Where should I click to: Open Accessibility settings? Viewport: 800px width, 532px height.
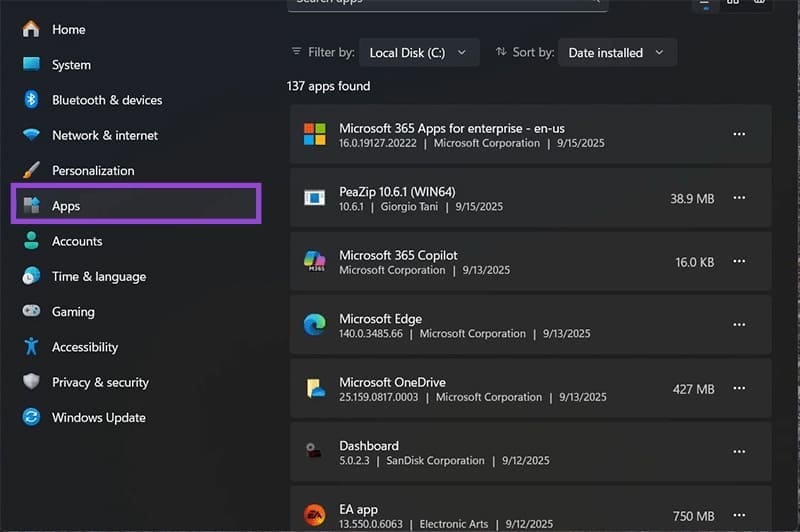85,347
